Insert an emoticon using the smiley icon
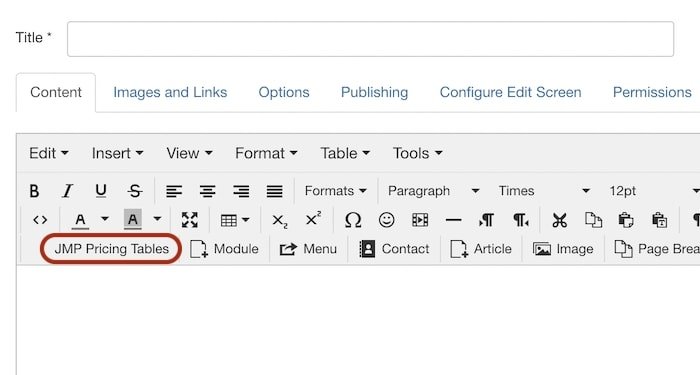 (x=386, y=220)
